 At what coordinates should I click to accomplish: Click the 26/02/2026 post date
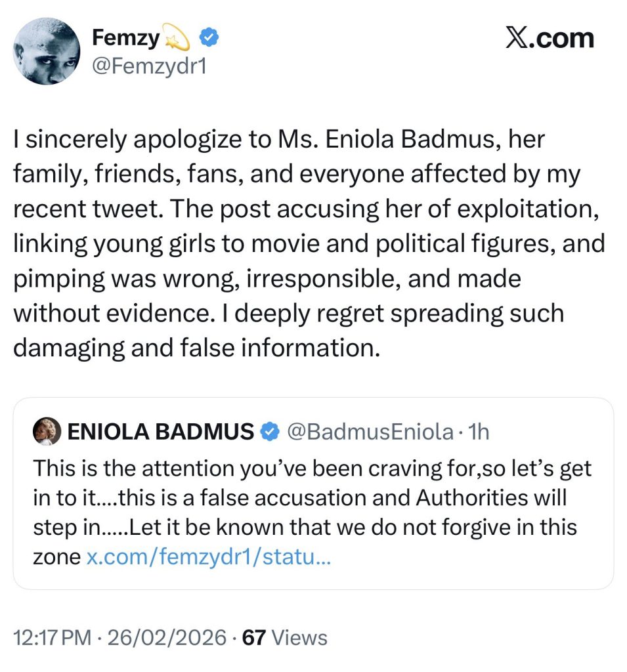(168, 637)
